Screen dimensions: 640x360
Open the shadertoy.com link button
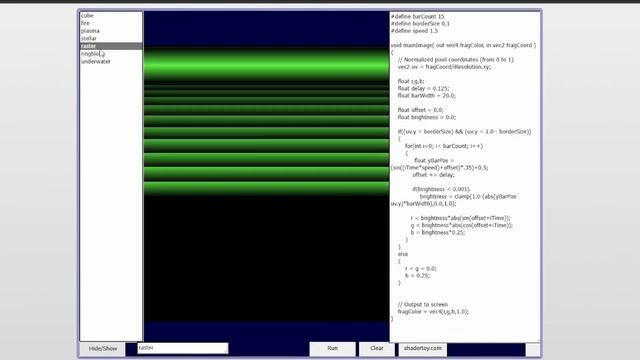tap(422, 349)
